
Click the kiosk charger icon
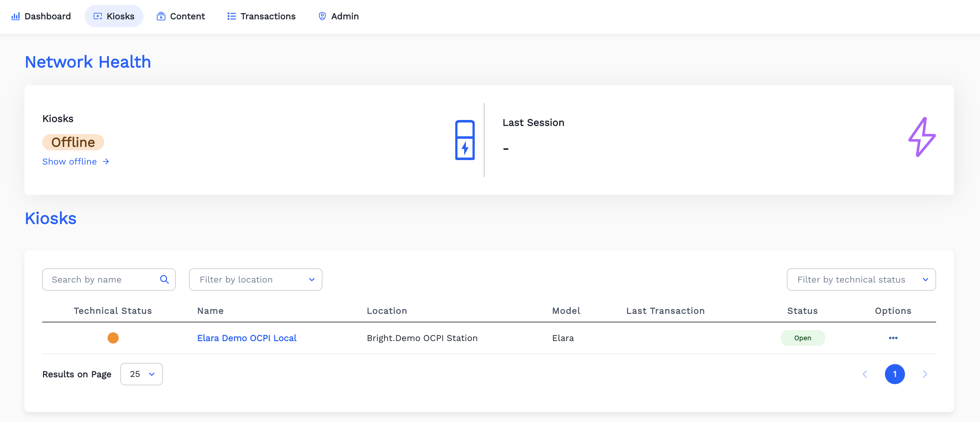pos(464,140)
